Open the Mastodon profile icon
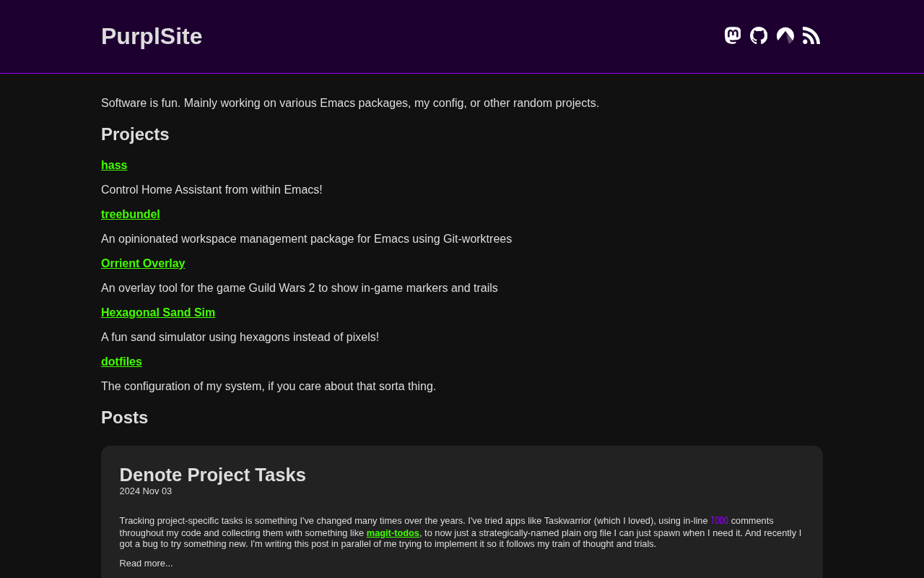 click(733, 35)
